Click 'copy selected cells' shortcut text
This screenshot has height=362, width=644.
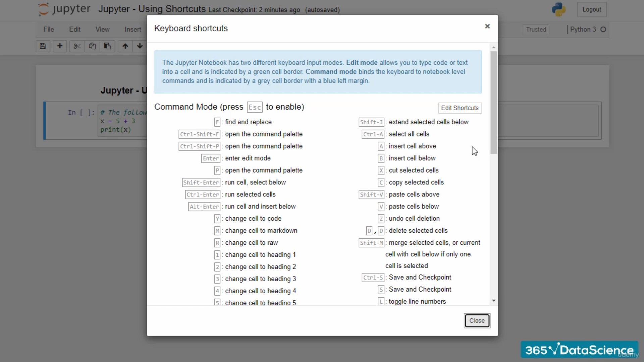click(x=416, y=182)
